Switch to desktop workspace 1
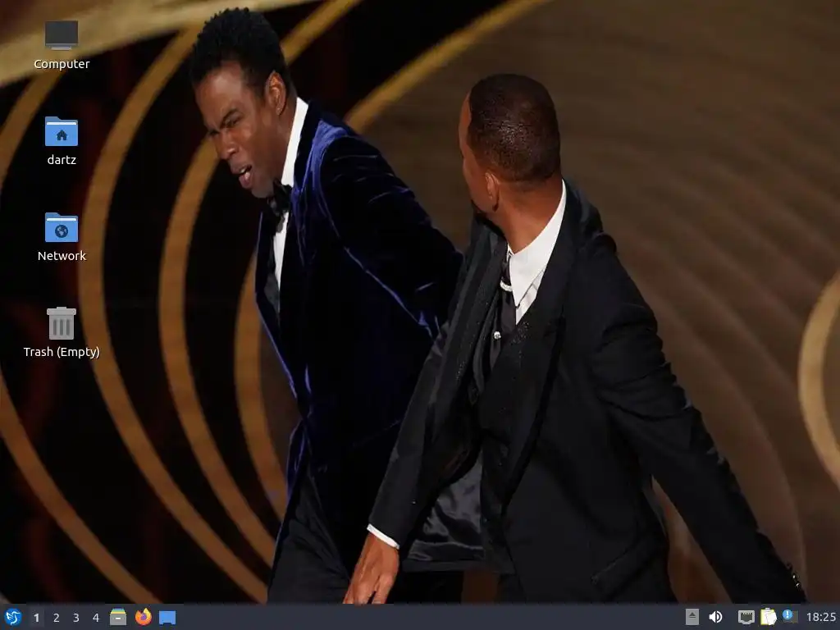This screenshot has height=630, width=840. pyautogui.click(x=36, y=618)
